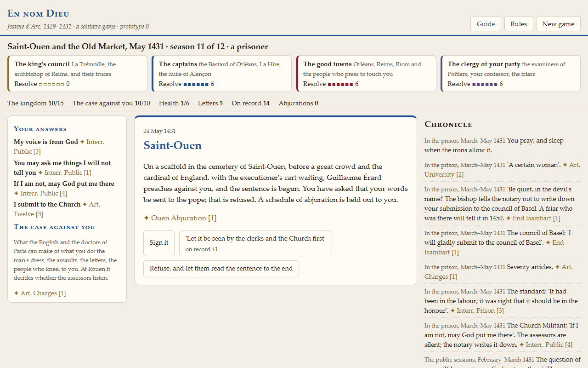The height and width of the screenshot is (368, 588).
Task: Choose to Refuse and hear the sentence
Action: tap(221, 269)
